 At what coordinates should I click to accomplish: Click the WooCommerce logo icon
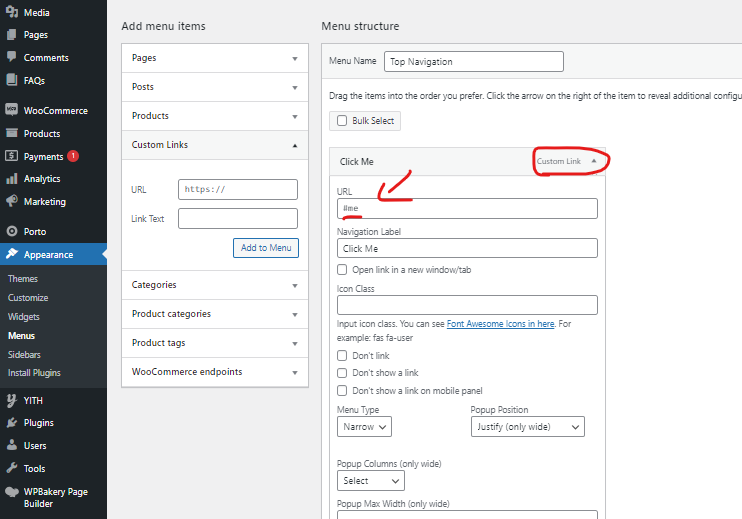(x=12, y=110)
